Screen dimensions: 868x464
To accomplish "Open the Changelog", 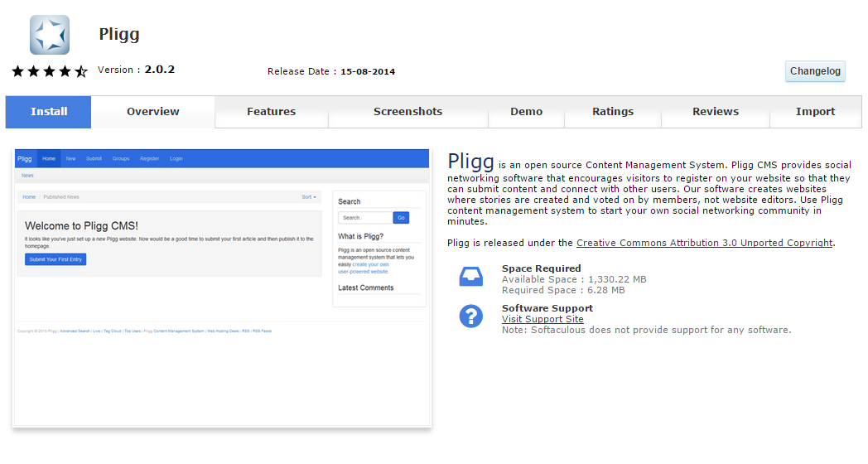I will (815, 71).
